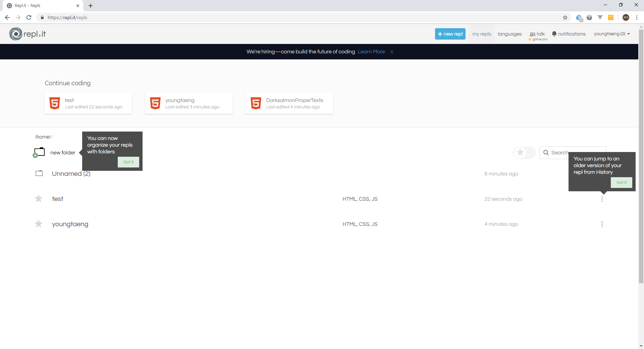Open the youngtaeng repl from the list
The image size is (644, 349).
click(x=70, y=224)
